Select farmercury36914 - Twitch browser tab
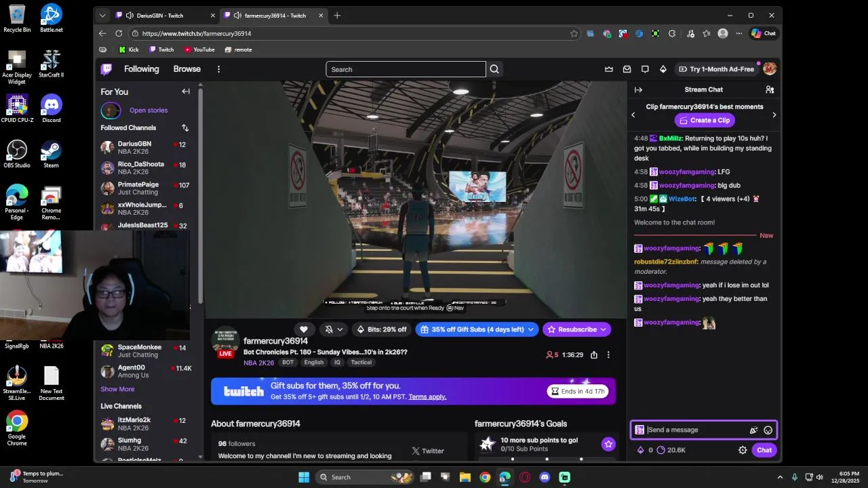 [x=274, y=15]
